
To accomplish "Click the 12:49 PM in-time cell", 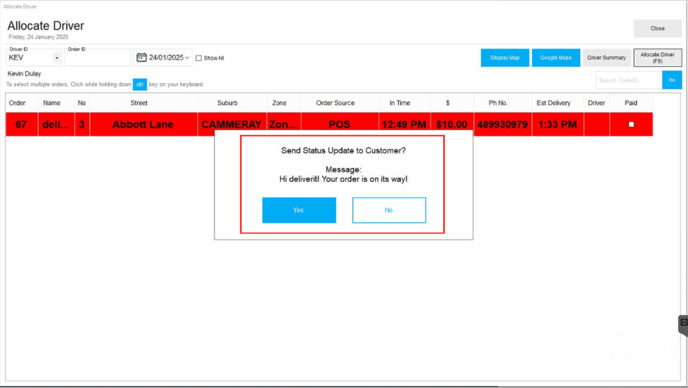I will pos(404,124).
